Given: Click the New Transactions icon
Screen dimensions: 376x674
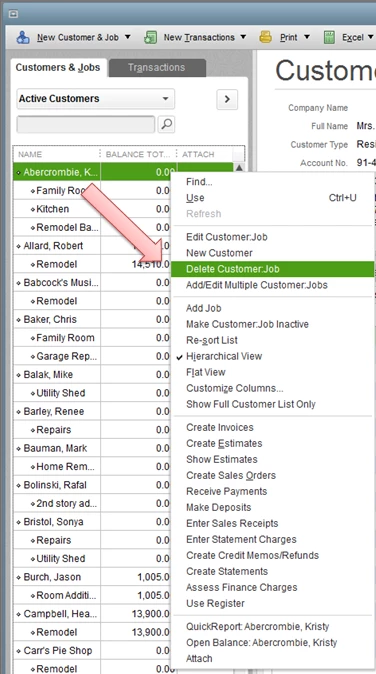Looking at the screenshot, I should pyautogui.click(x=150, y=37).
